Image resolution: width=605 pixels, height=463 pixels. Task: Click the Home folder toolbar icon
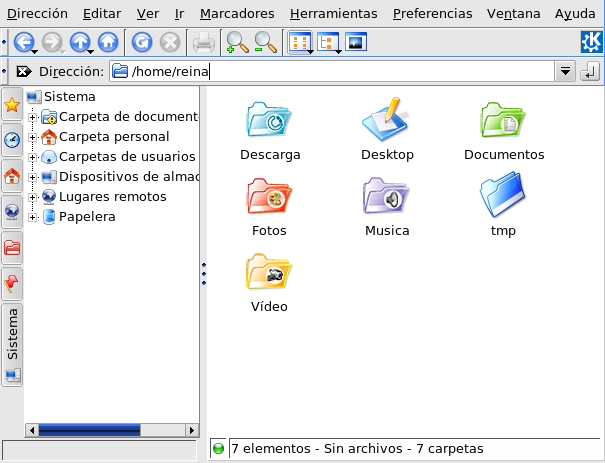pos(108,42)
